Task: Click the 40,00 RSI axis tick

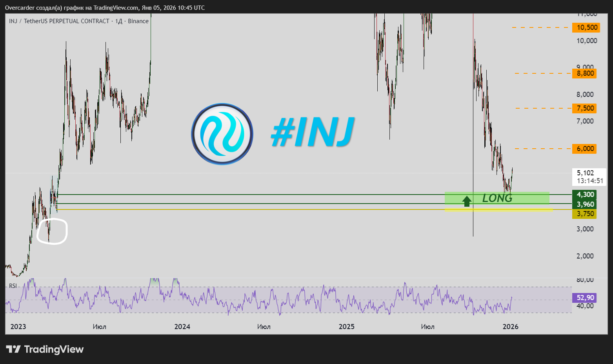Action: click(585, 306)
